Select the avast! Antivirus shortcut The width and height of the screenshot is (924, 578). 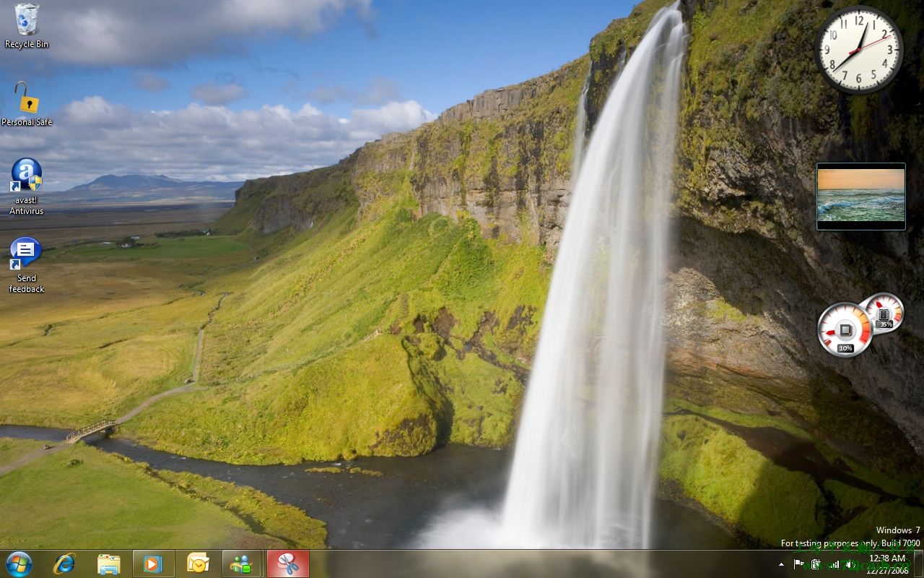tap(26, 186)
